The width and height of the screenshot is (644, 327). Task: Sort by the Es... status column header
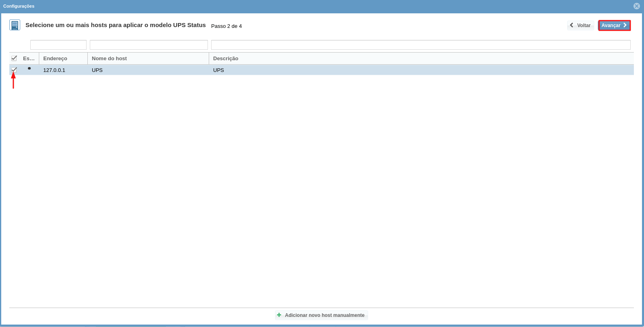pos(29,58)
